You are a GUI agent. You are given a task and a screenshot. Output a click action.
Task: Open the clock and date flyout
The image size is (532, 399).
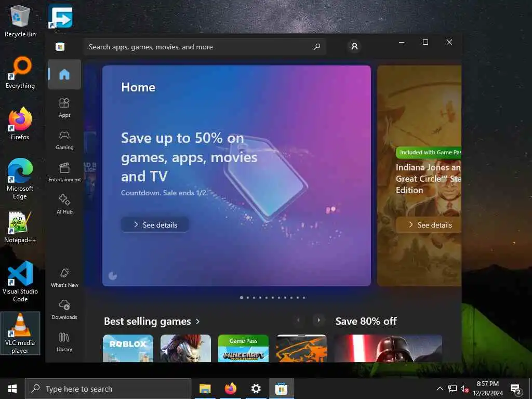(487, 389)
